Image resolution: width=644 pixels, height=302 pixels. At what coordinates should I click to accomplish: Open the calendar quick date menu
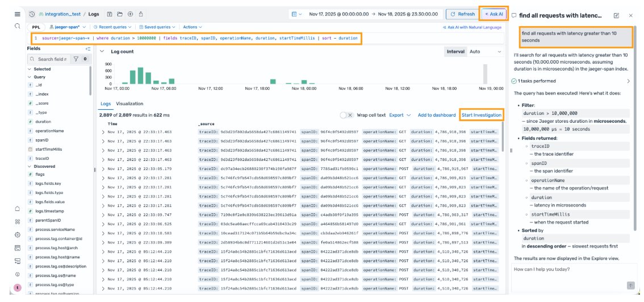(x=296, y=14)
